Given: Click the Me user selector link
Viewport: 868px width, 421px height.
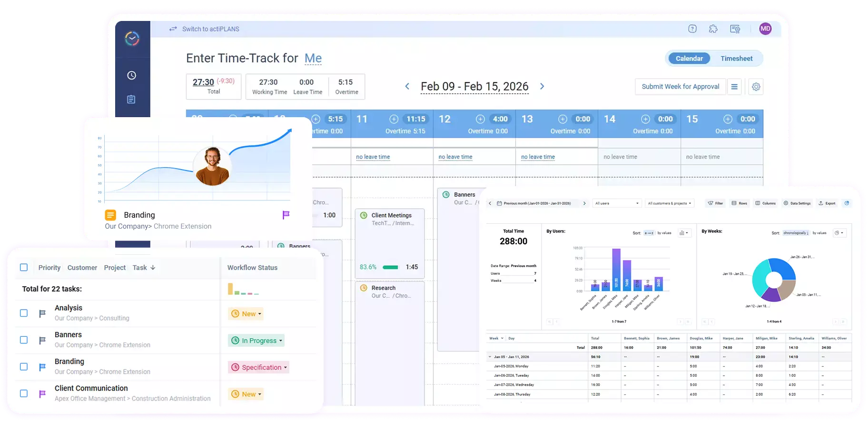Looking at the screenshot, I should coord(313,58).
